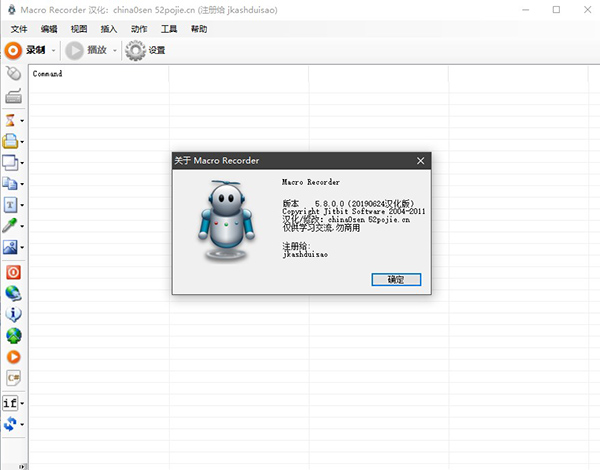Open the 插入 (Insert) menu

pos(109,29)
